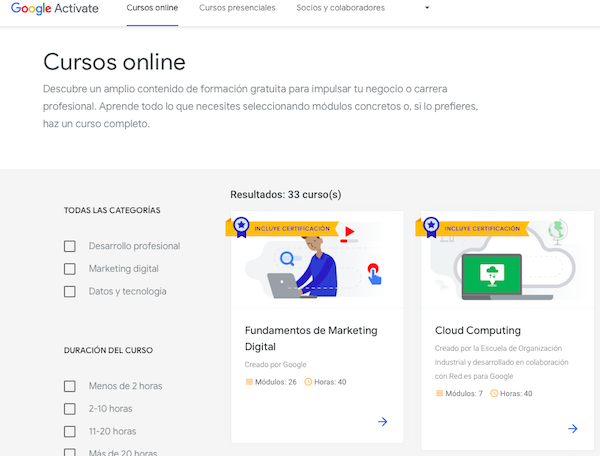Check the 2-10 horas duration filter
Screen dimensions: 600x456
70,409
